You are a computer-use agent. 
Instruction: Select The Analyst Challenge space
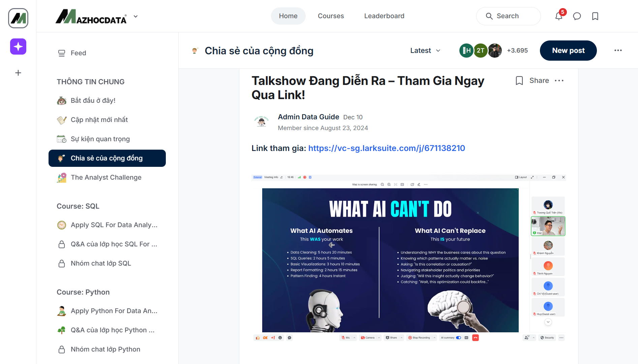106,177
